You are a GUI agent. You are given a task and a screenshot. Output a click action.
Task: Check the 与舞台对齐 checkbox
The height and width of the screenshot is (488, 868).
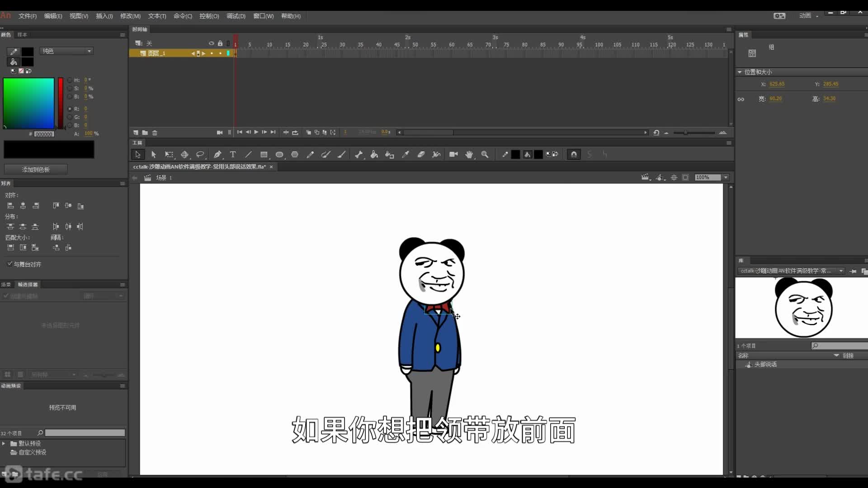point(9,264)
